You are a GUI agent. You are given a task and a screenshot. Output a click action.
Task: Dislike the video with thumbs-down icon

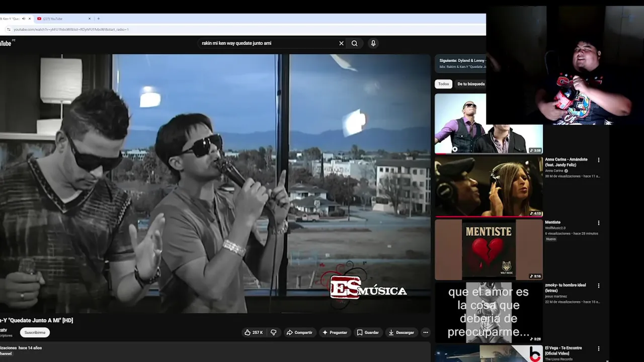click(x=274, y=332)
